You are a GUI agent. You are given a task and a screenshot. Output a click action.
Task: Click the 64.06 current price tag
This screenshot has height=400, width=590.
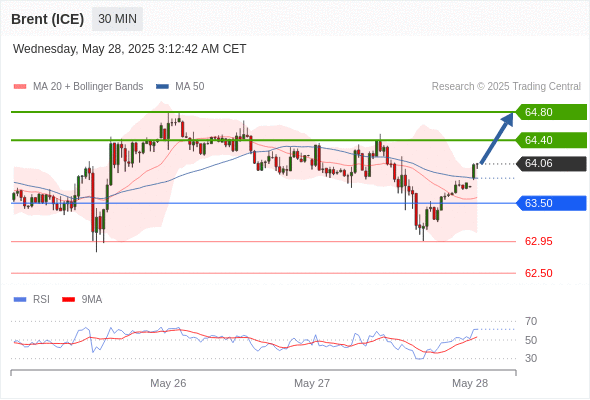tap(551, 163)
